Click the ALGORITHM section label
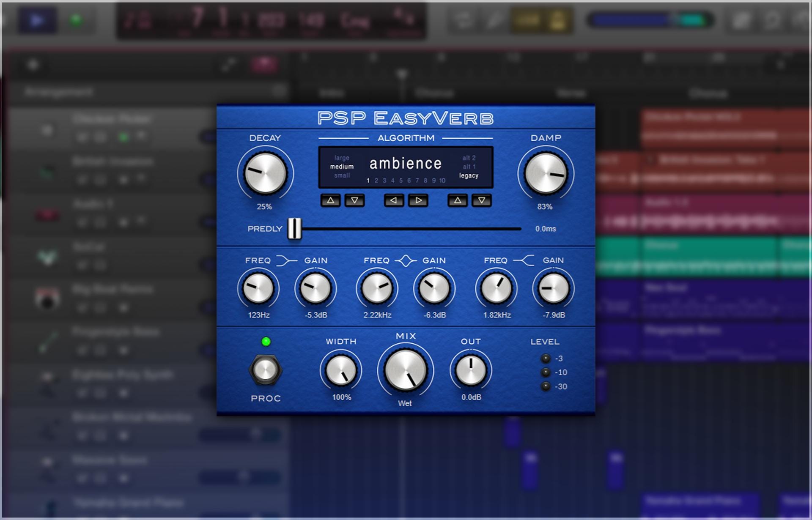This screenshot has width=812, height=520. pos(406,138)
